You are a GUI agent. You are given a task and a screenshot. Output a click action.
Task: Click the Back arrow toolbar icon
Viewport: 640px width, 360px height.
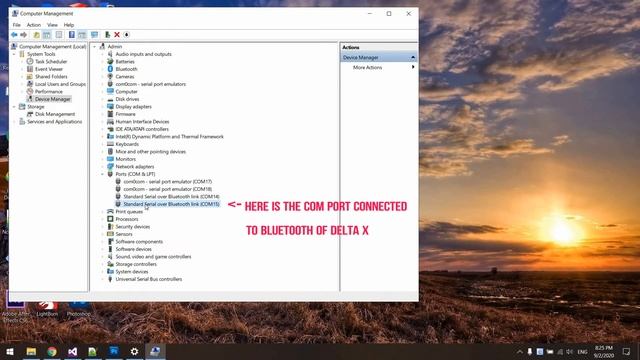click(x=14, y=35)
